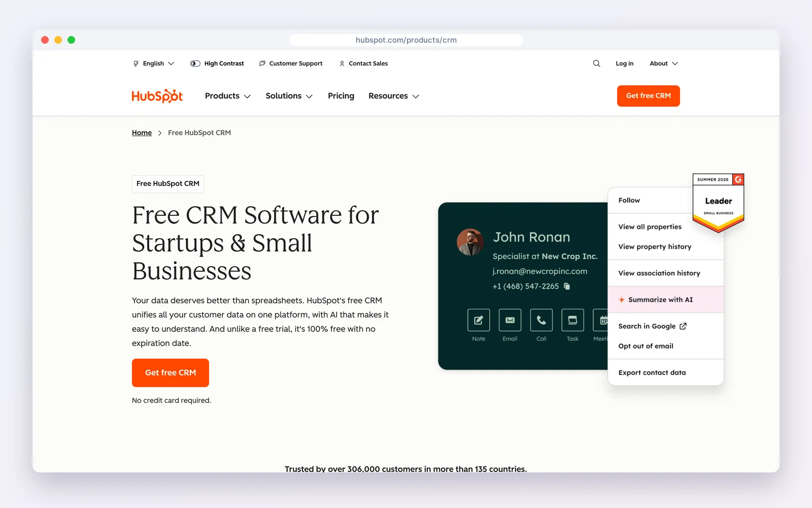This screenshot has height=508, width=812.
Task: Choose Search in Google
Action: pos(666,326)
